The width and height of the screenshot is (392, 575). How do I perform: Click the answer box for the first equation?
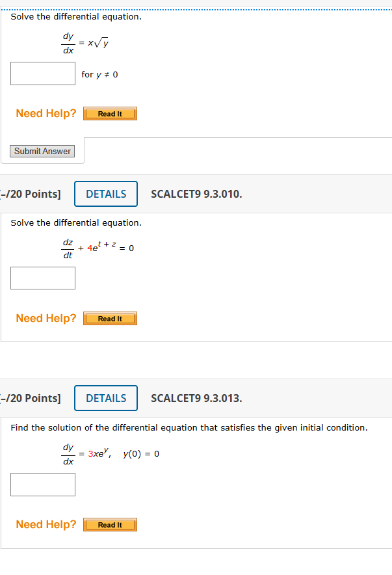(x=42, y=74)
